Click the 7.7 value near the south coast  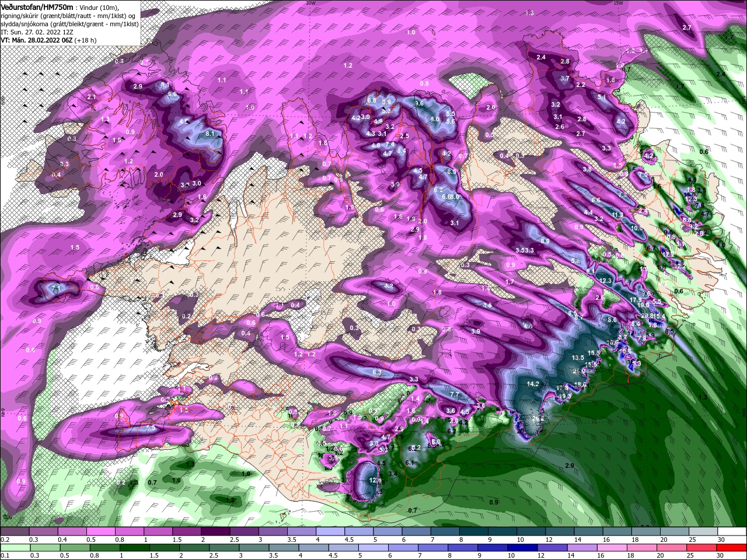(455, 395)
